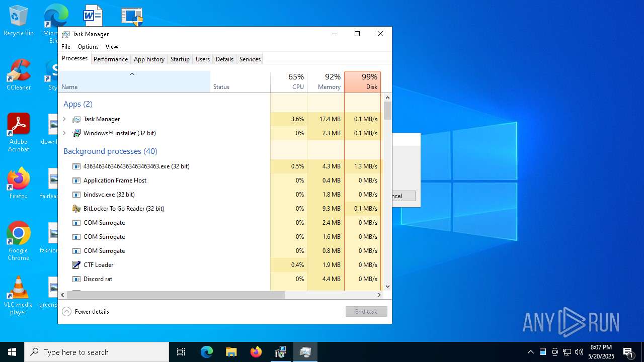Click the Type here to search box
The width and height of the screenshot is (644, 362).
(97, 352)
